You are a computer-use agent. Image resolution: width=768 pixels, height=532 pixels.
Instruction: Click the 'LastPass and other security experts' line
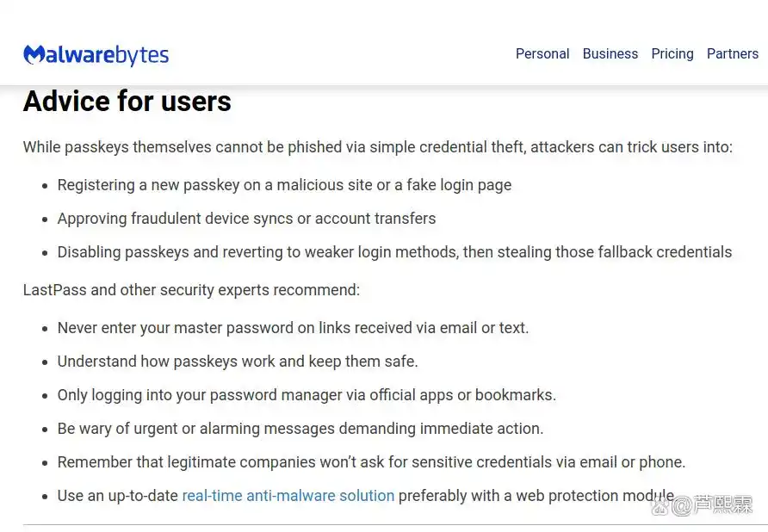[x=191, y=290]
